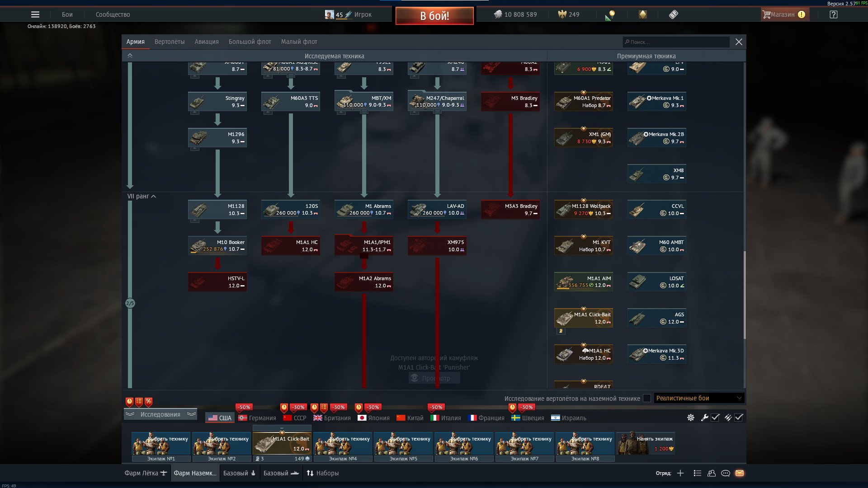868x488 pixels.
Task: Click the shop cart icon
Action: pos(766,14)
